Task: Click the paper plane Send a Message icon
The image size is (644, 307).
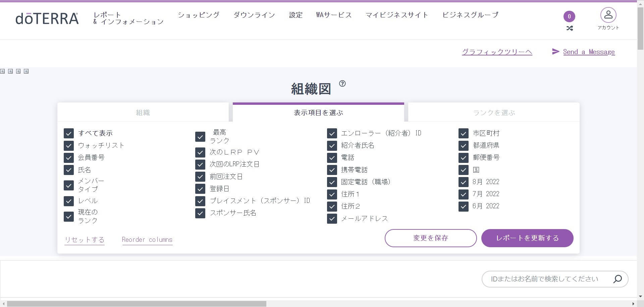Action: (555, 51)
